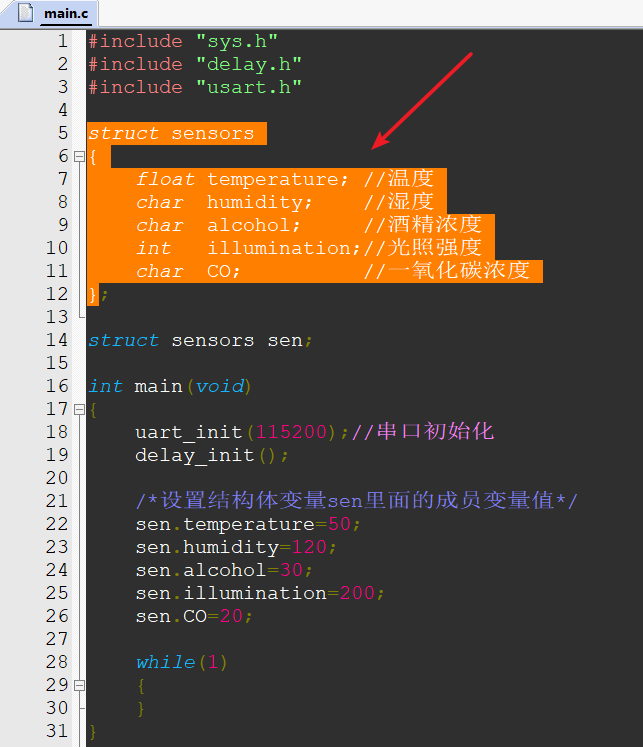Click the int main(void) line
Screen dimensions: 643x747
pos(170,386)
